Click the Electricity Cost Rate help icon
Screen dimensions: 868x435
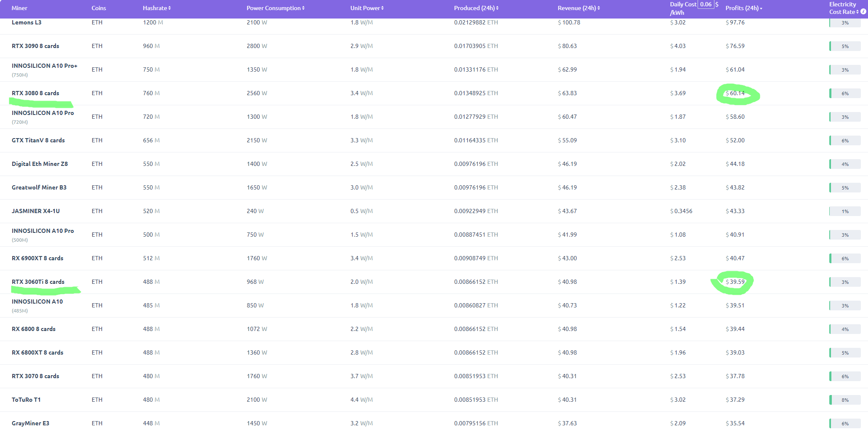coord(863,12)
